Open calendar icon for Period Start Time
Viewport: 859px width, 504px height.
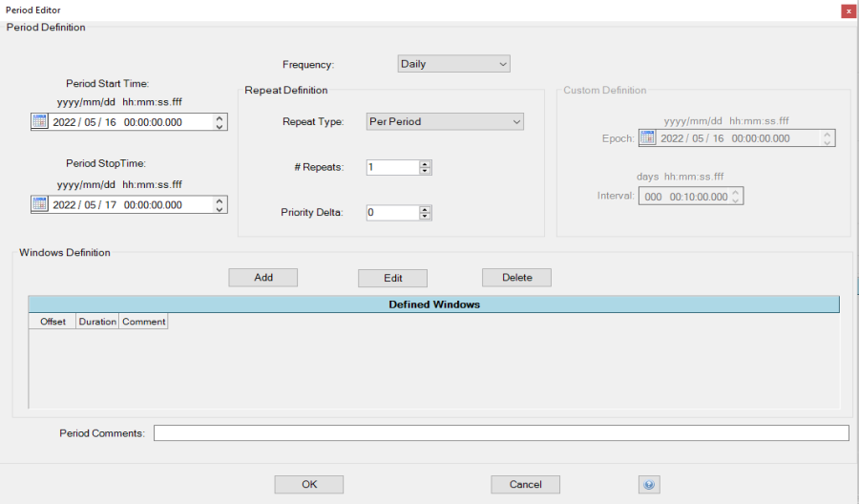click(x=39, y=121)
